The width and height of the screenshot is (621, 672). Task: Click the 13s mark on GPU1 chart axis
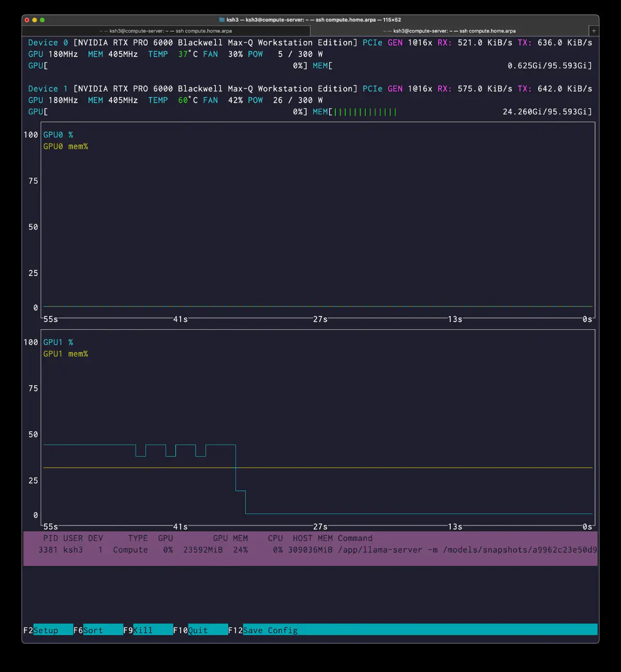(455, 527)
